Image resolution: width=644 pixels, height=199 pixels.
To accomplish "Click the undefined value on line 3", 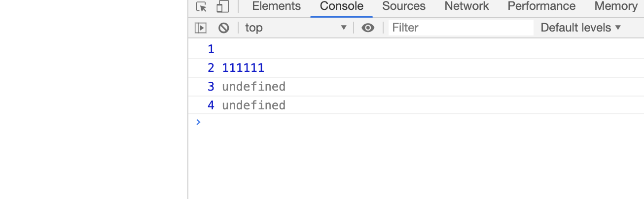I will pyautogui.click(x=253, y=87).
